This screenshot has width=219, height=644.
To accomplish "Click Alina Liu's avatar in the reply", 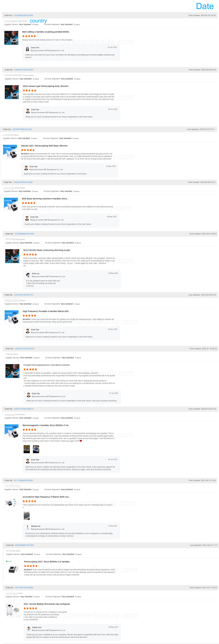I will [x=29, y=275].
